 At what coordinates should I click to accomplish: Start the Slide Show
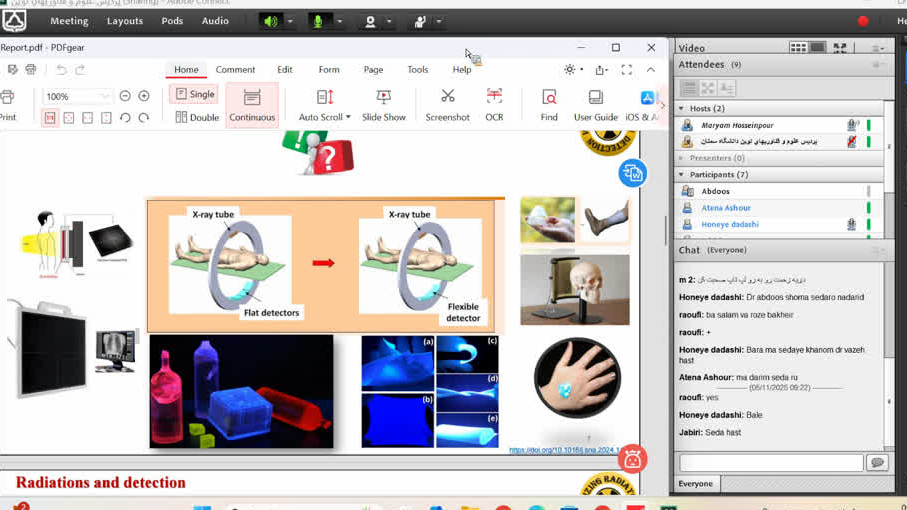[x=384, y=105]
